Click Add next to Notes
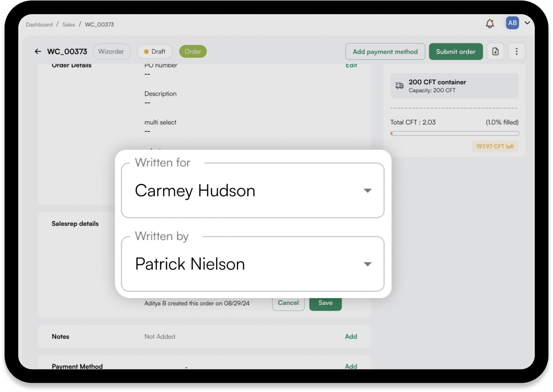Viewport: 553px width, 392px height. click(351, 336)
